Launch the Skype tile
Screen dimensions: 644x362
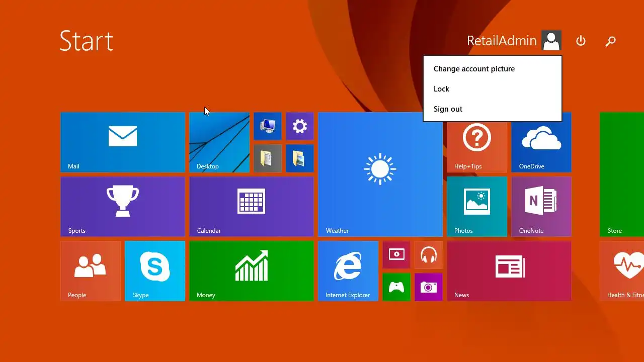click(x=155, y=271)
